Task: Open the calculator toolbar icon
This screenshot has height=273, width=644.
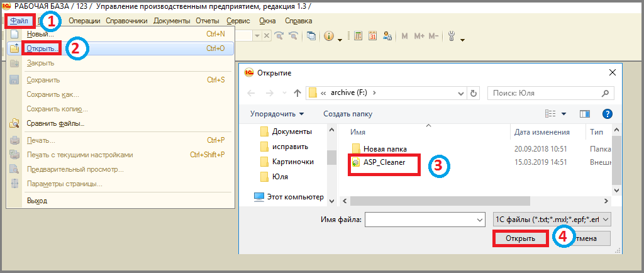Action: click(358, 36)
